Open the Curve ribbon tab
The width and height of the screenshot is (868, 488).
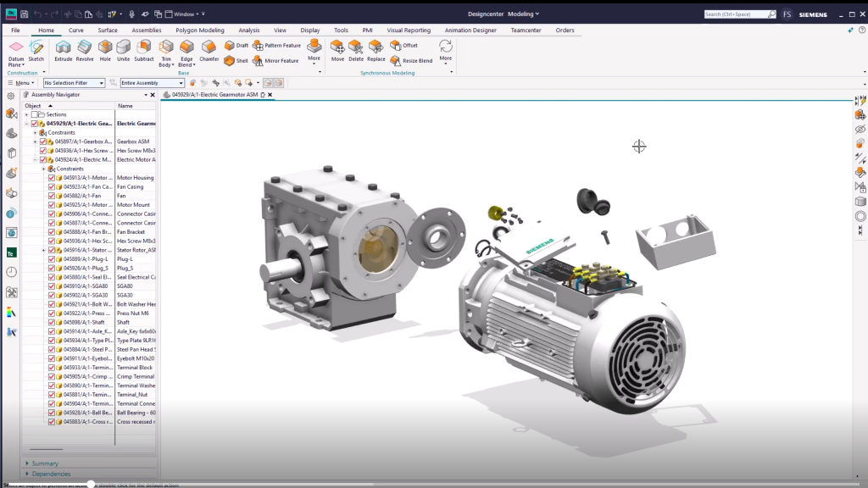tap(75, 30)
